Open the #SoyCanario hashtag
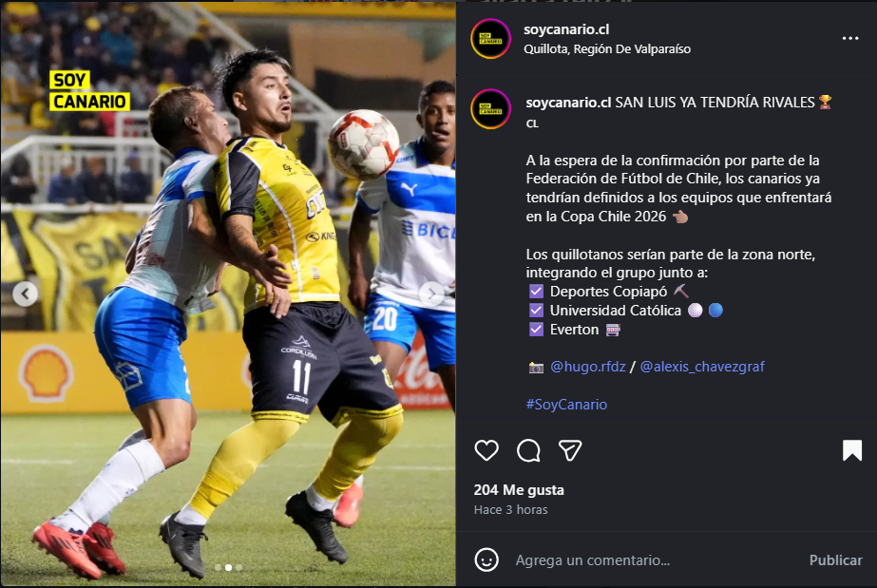The height and width of the screenshot is (588, 877). pos(566,404)
